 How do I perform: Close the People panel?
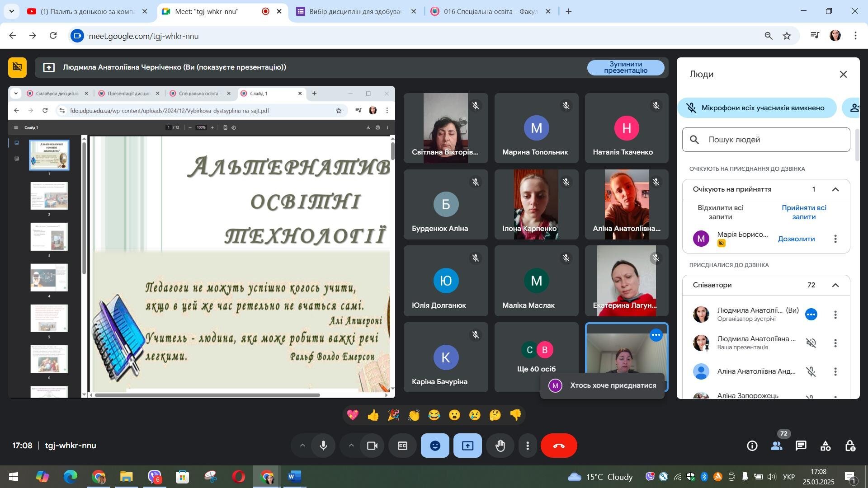[843, 75]
